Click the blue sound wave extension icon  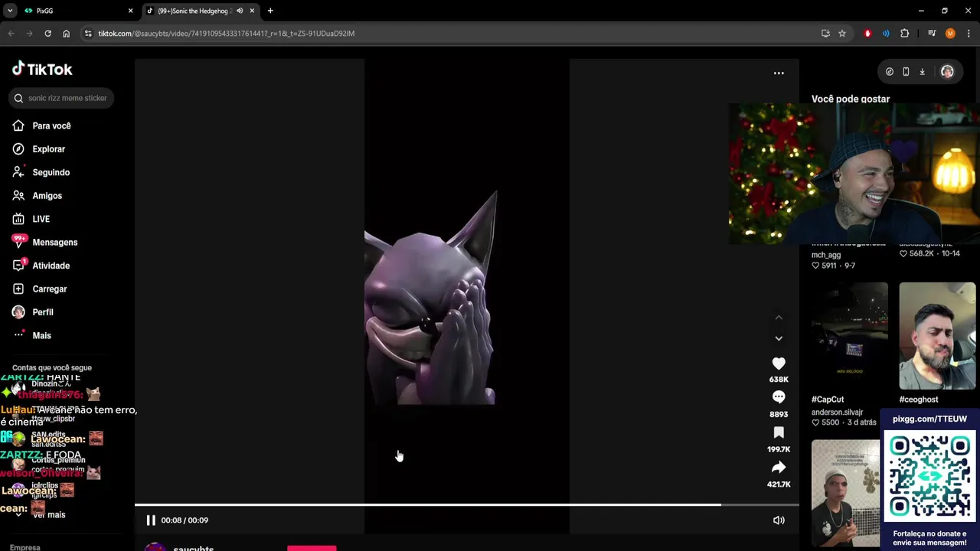(886, 34)
